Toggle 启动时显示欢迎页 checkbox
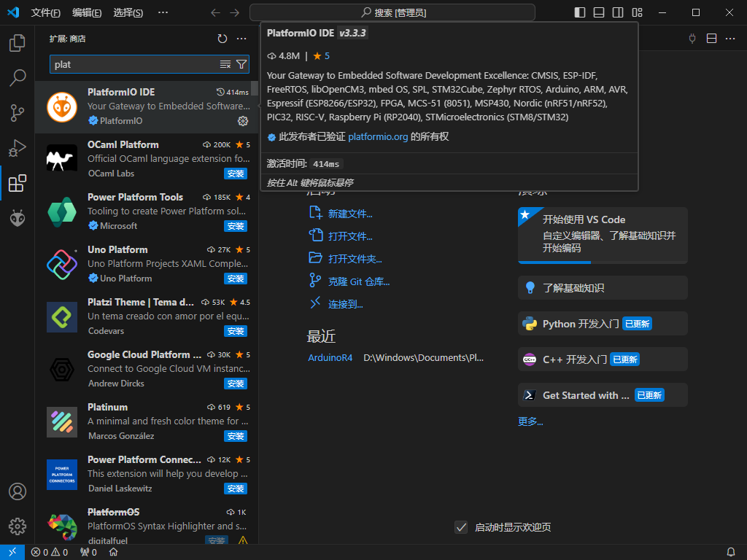The height and width of the screenshot is (560, 747). (461, 527)
